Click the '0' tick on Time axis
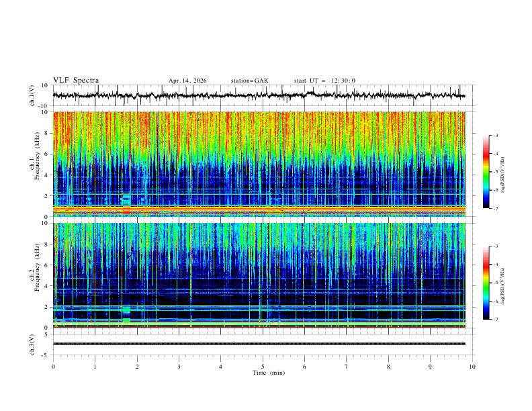 click(x=53, y=367)
